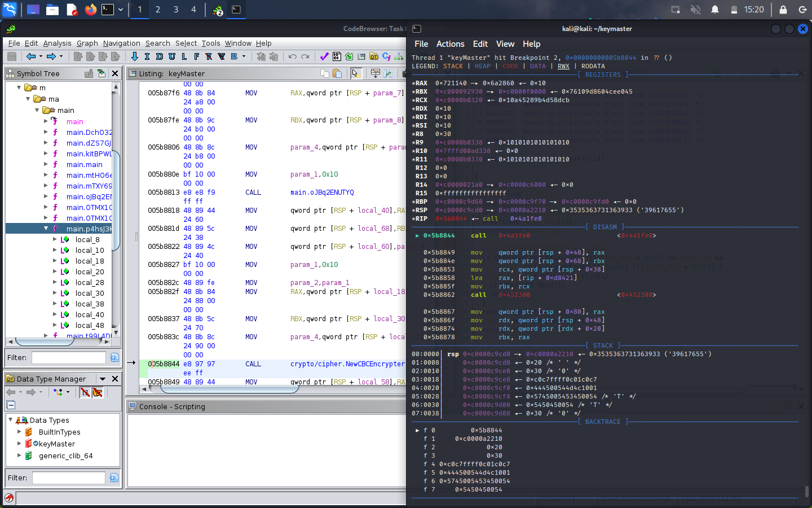Click Collapse All icon in Data Type Manager

tap(11, 405)
